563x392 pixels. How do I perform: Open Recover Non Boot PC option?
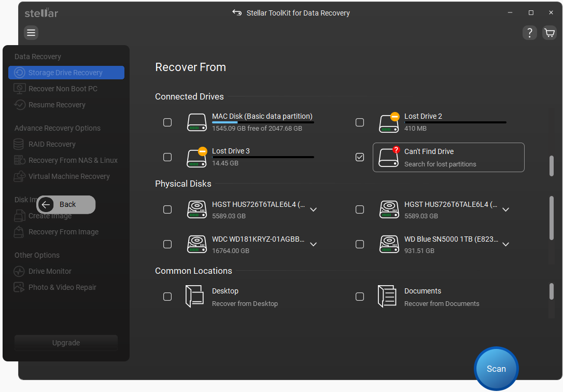coord(63,89)
